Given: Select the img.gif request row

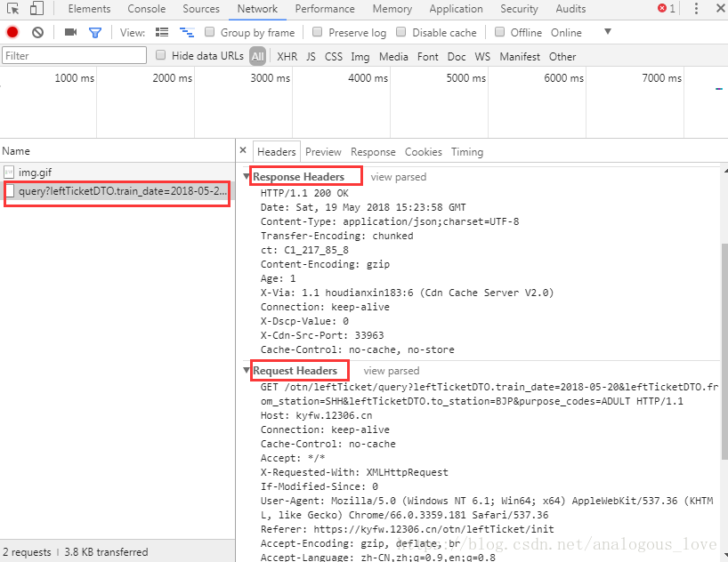Looking at the screenshot, I should (x=117, y=173).
